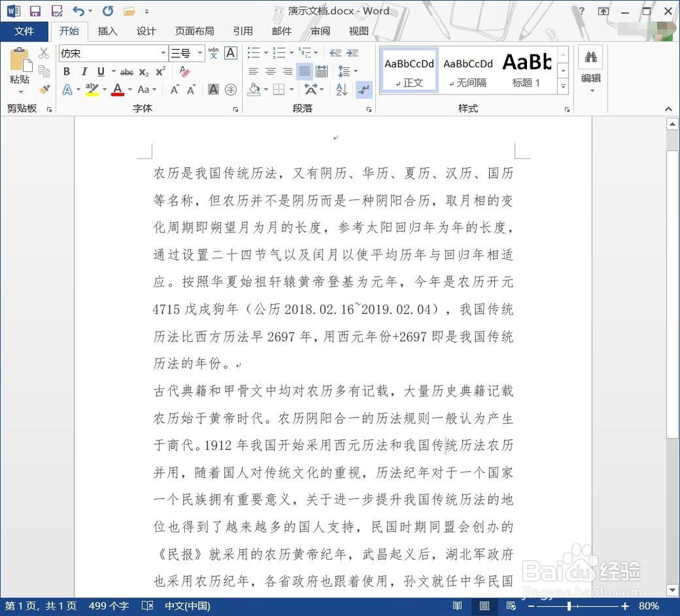The image size is (680, 616).
Task: Toggle show/hide paragraph marks
Action: pos(363,90)
